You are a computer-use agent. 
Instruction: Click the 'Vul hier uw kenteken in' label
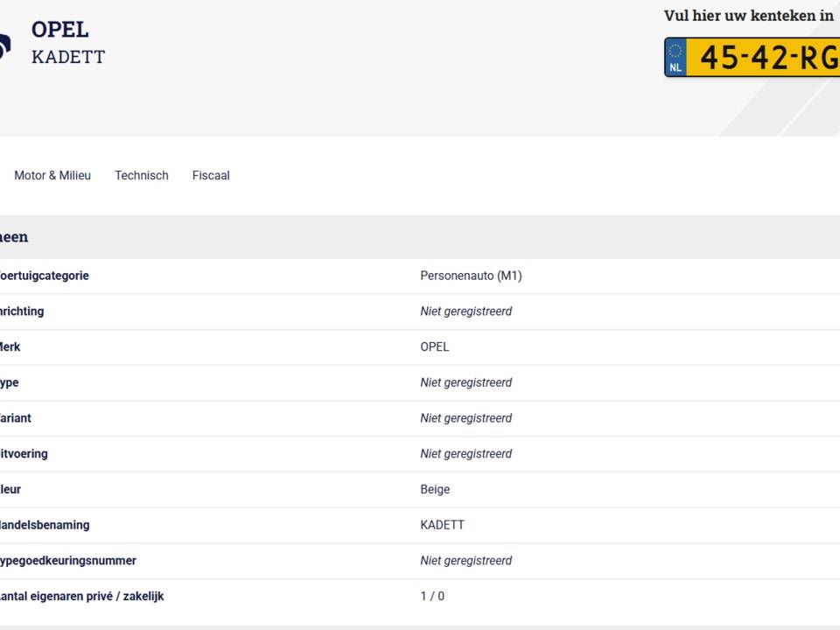[x=749, y=16]
